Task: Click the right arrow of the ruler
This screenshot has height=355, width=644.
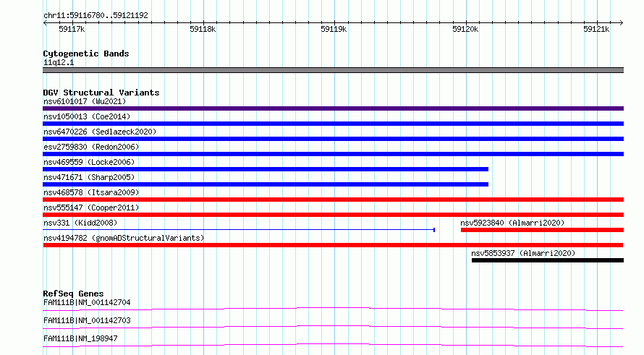Action: 621,23
